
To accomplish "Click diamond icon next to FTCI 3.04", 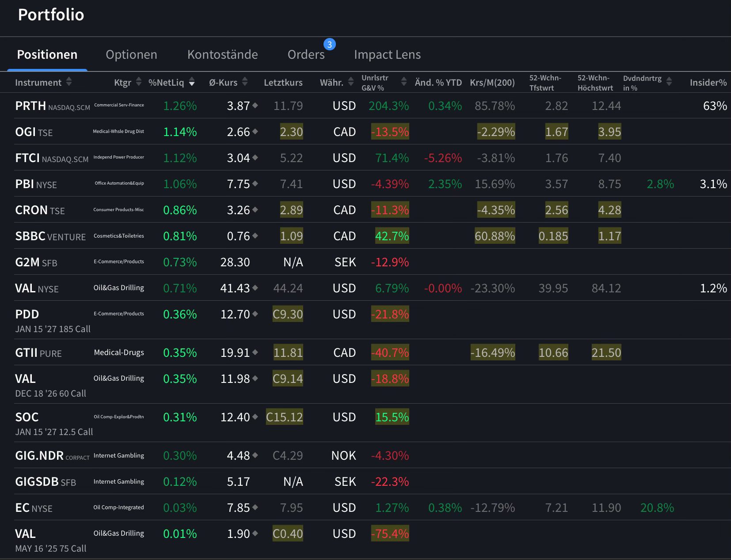I will tap(255, 158).
